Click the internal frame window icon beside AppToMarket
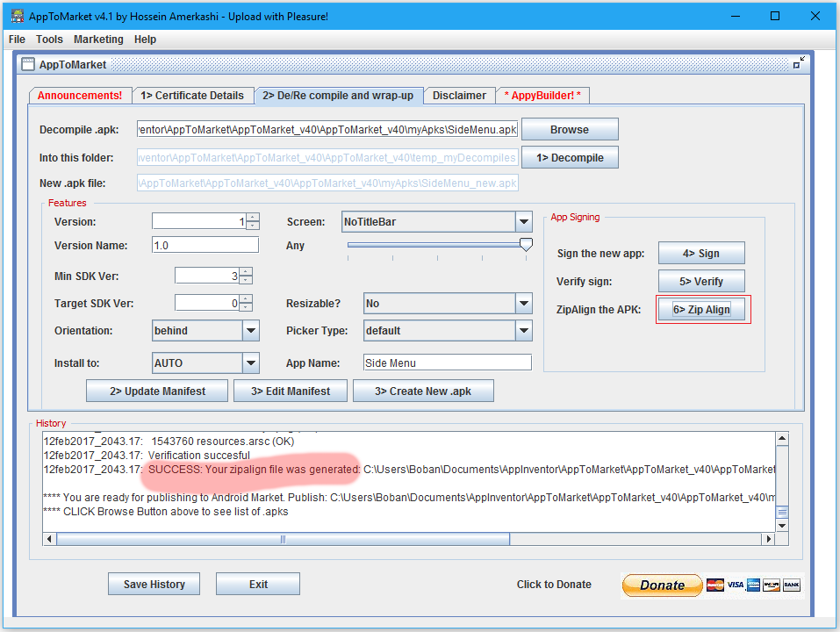The height and width of the screenshot is (632, 840). [x=28, y=65]
